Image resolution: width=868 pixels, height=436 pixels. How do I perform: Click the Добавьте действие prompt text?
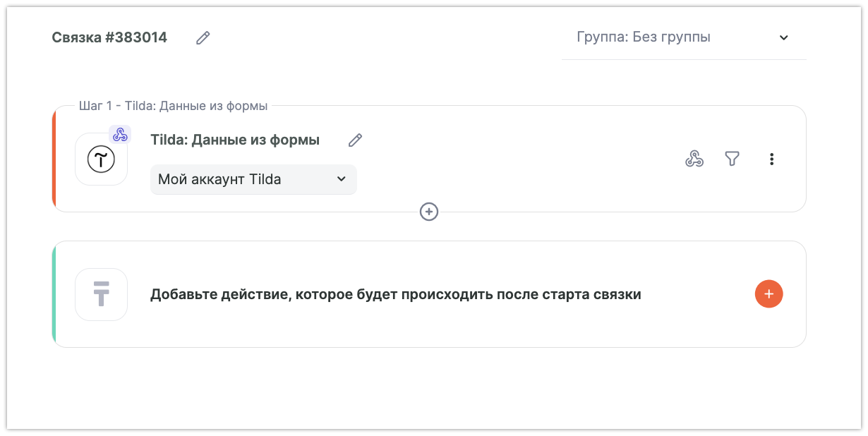(x=395, y=295)
